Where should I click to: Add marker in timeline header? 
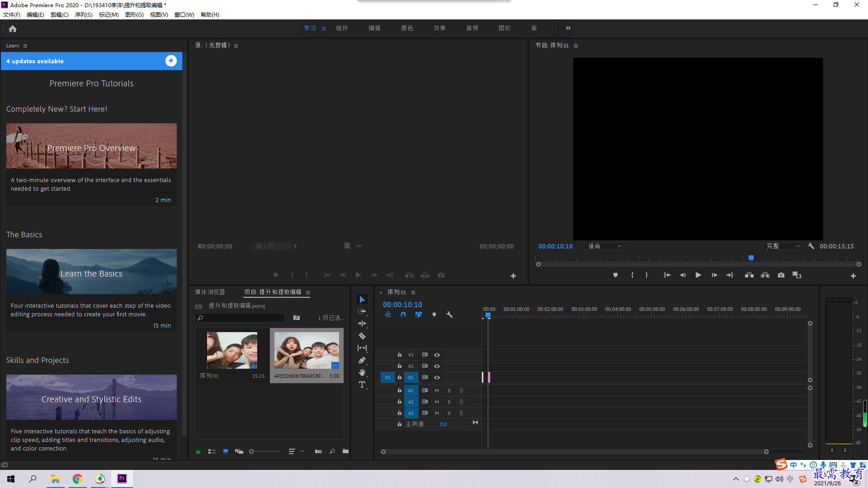434,314
